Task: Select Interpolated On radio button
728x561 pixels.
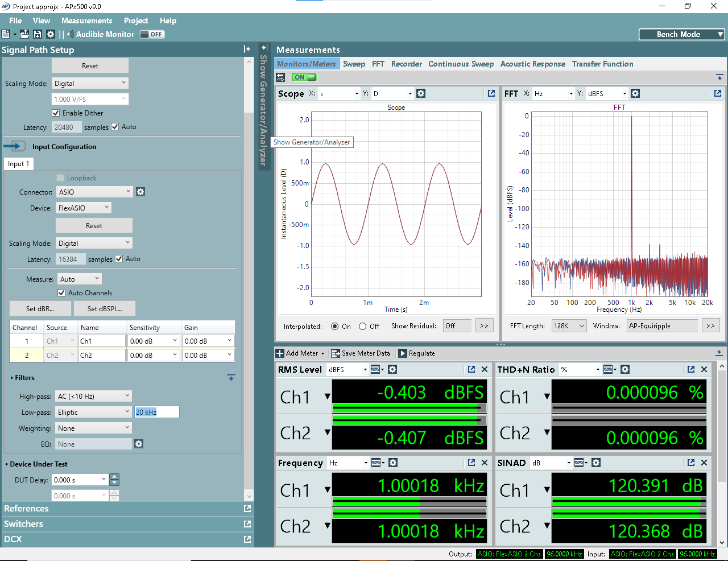Action: coord(334,327)
